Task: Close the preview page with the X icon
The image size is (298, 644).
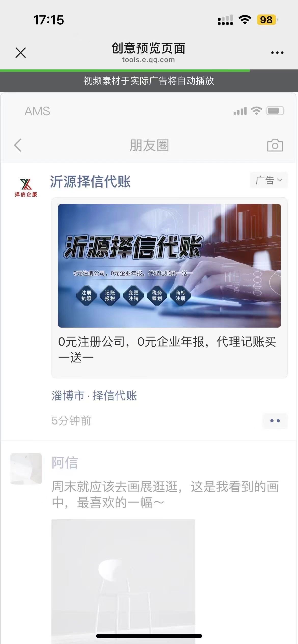Action: click(21, 53)
